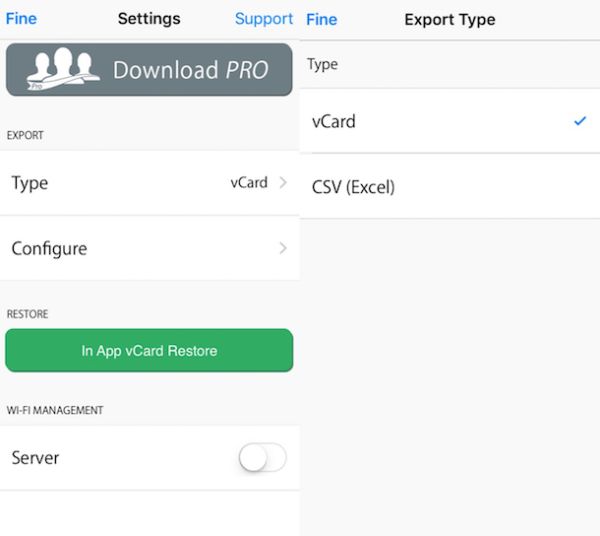Screen dimensions: 600x536
Task: Select vCard export type option
Action: (x=450, y=121)
